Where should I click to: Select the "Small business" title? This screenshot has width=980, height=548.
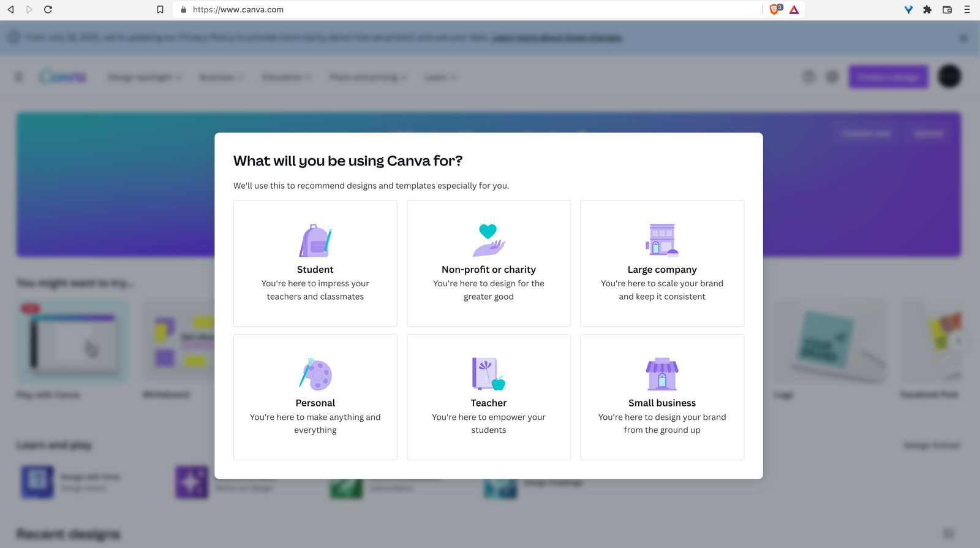pyautogui.click(x=662, y=403)
